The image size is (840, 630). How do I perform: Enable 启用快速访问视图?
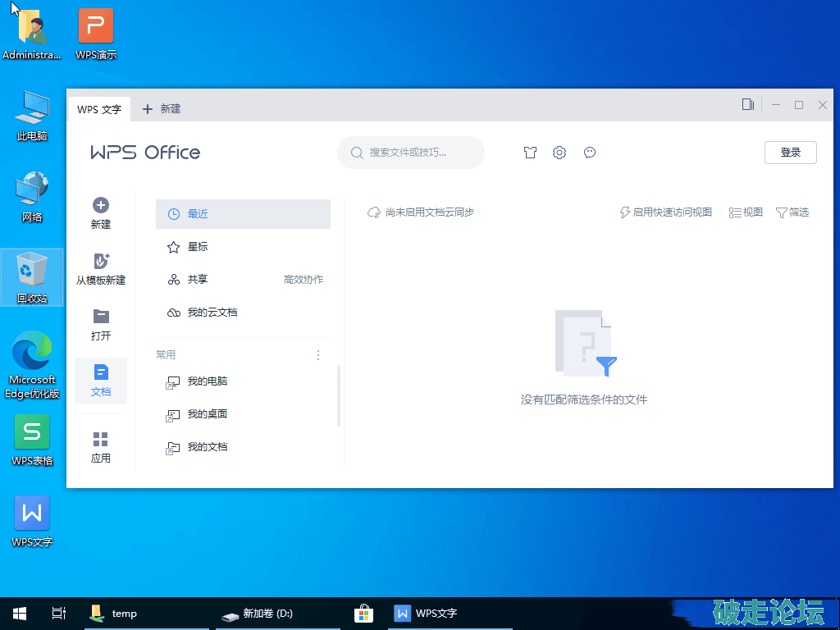pyautogui.click(x=665, y=212)
